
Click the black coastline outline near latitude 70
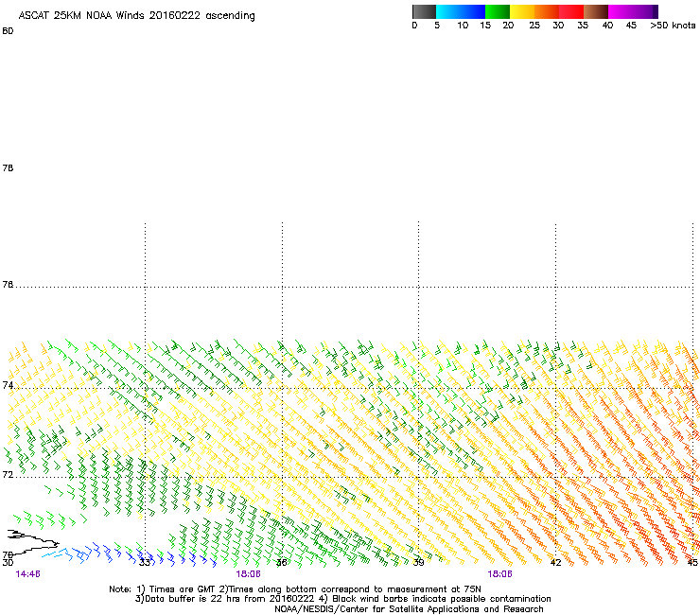[x=31, y=541]
